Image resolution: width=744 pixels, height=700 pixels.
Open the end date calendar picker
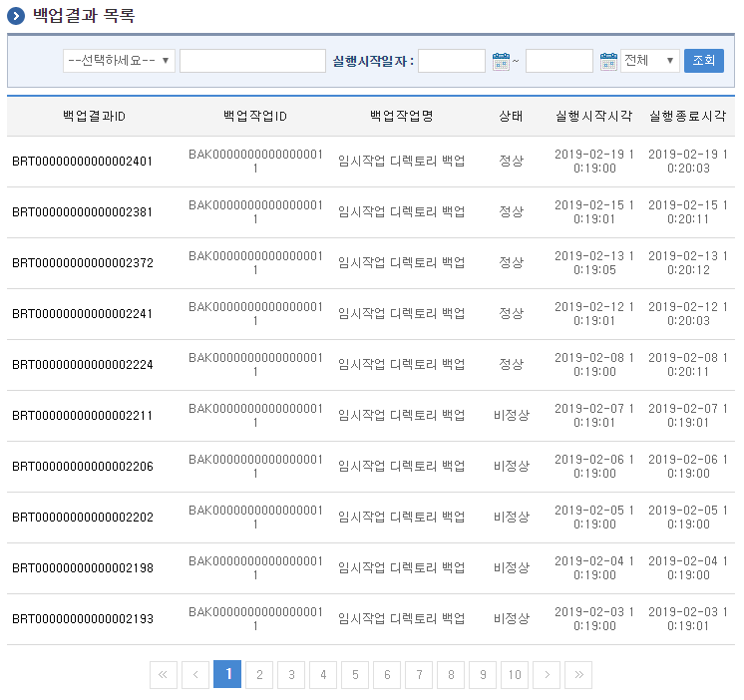coord(608,62)
